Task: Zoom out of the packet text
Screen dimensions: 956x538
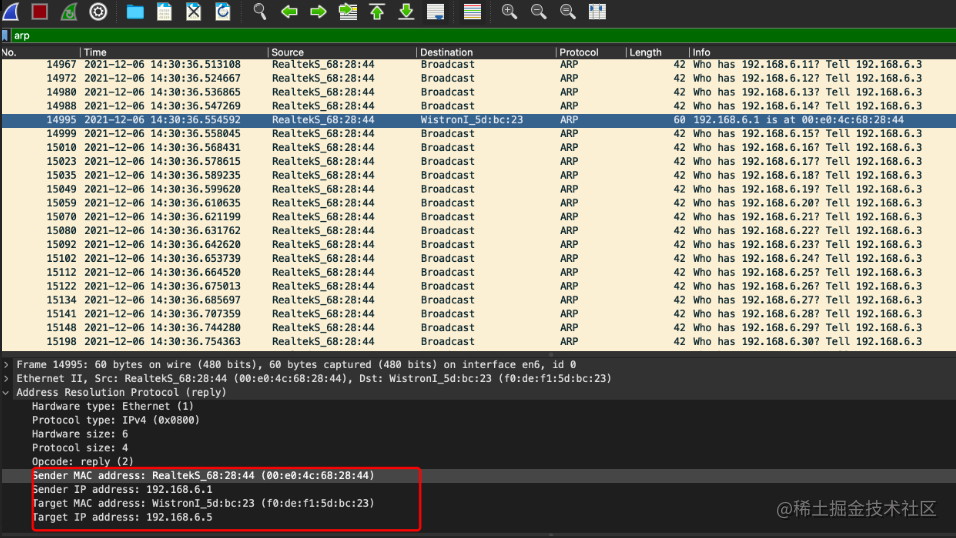Action: pyautogui.click(x=538, y=11)
